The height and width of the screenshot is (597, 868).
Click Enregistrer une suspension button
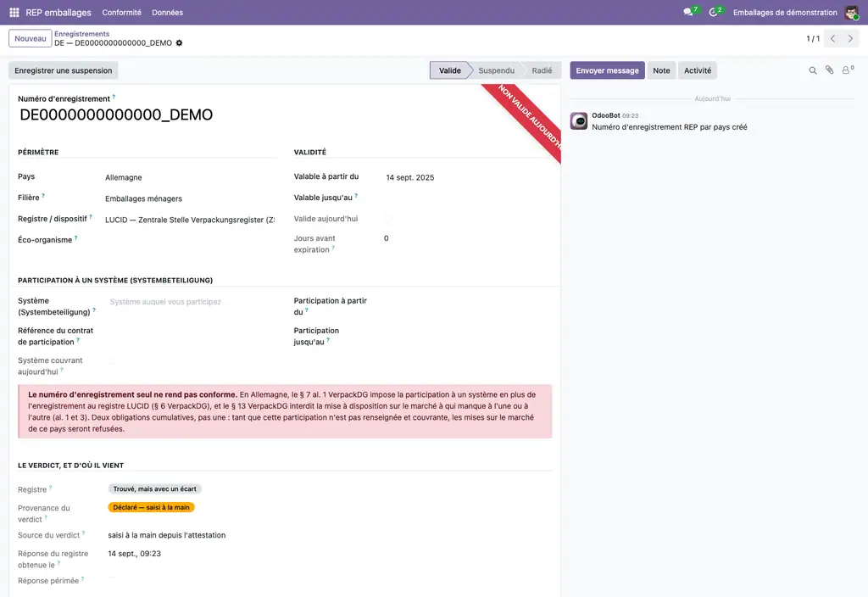[x=63, y=70]
